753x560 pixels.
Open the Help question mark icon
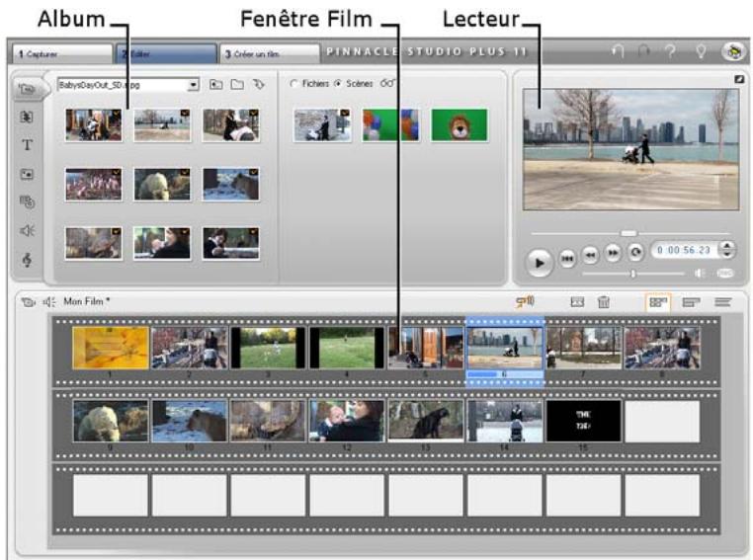click(x=671, y=51)
